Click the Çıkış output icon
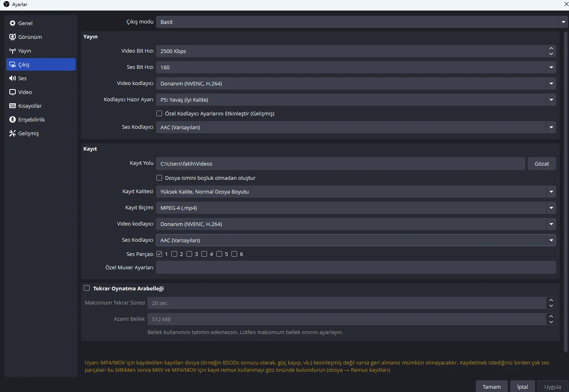 [13, 64]
